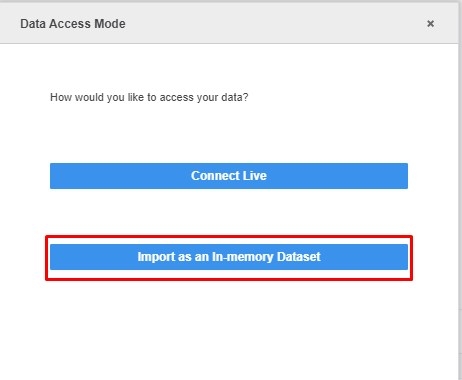Select Import as an In-memory Dataset
The image size is (462, 380).
point(229,257)
